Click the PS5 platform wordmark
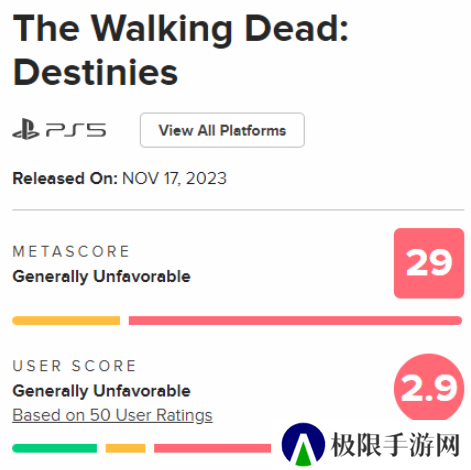 76,130
